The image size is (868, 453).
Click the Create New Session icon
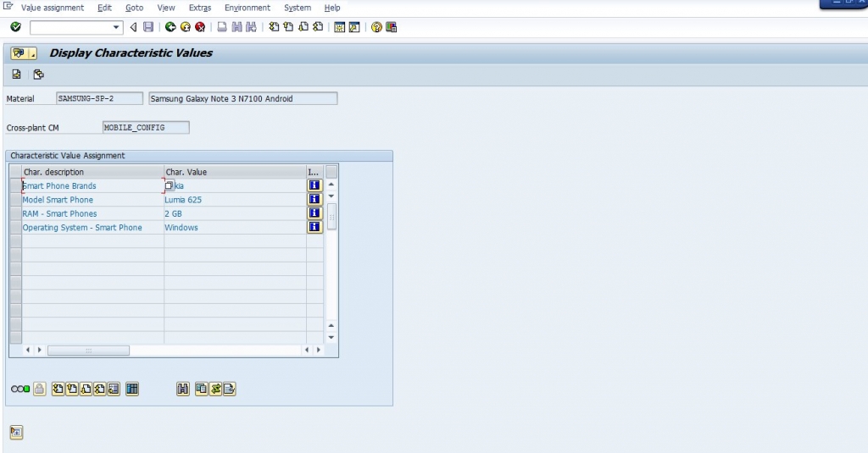pyautogui.click(x=339, y=27)
